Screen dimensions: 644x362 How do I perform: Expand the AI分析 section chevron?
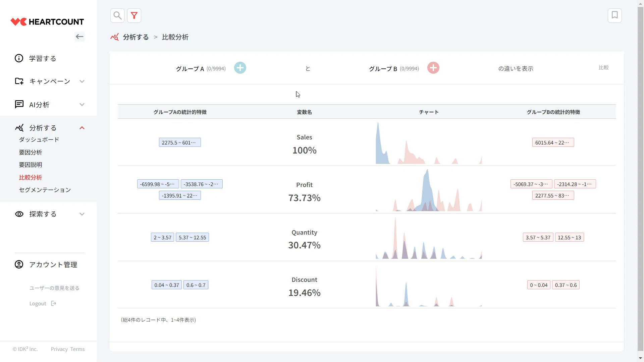click(82, 105)
